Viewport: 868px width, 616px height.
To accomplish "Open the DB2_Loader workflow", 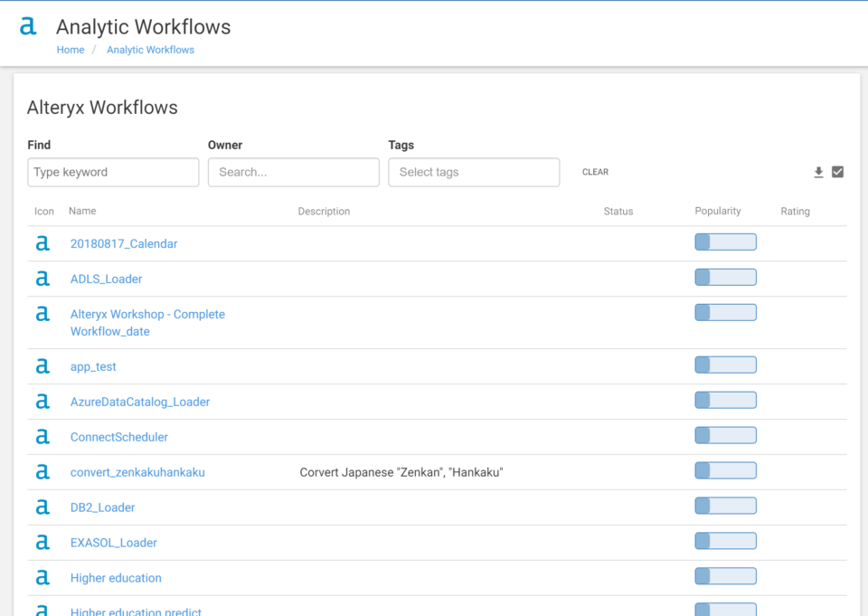I will click(x=102, y=507).
